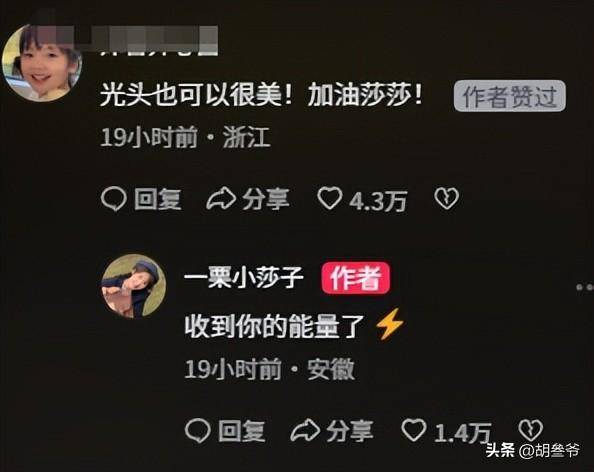Viewport: 594px width, 472px height.
Task: Click reply bubble icon on author's reply
Action: pyautogui.click(x=197, y=431)
